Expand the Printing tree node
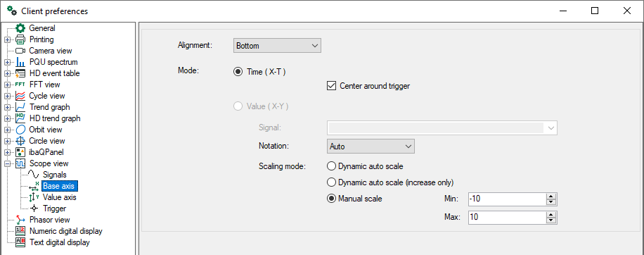Image resolution: width=644 pixels, height=255 pixels. tap(8, 40)
